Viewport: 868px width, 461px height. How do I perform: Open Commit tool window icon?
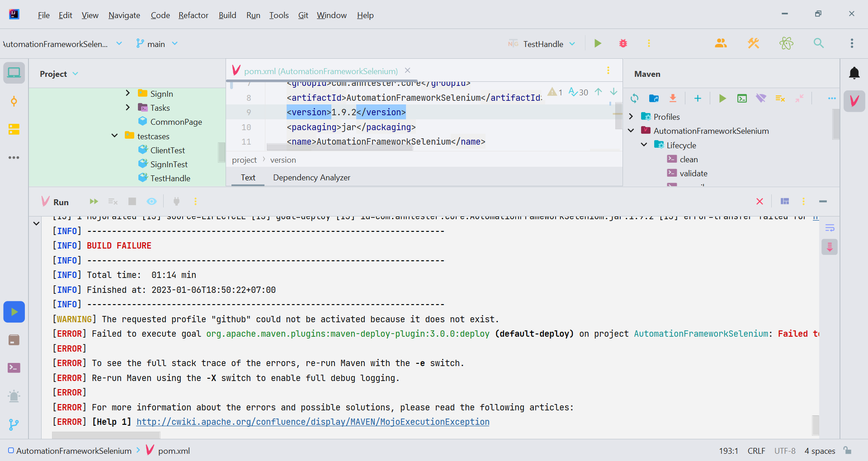14,101
